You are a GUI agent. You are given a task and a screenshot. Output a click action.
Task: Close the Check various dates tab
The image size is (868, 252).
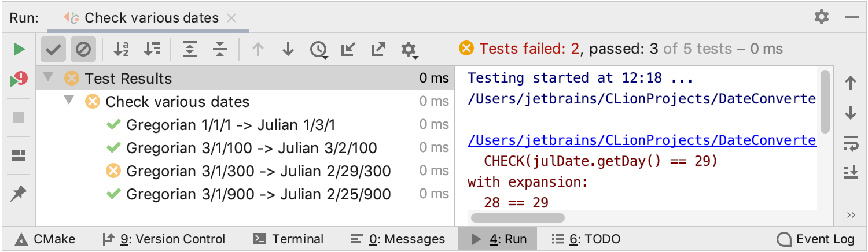[x=231, y=18]
